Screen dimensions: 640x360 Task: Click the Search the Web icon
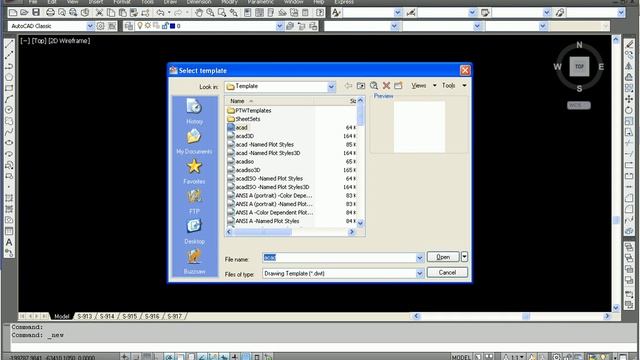pos(373,86)
